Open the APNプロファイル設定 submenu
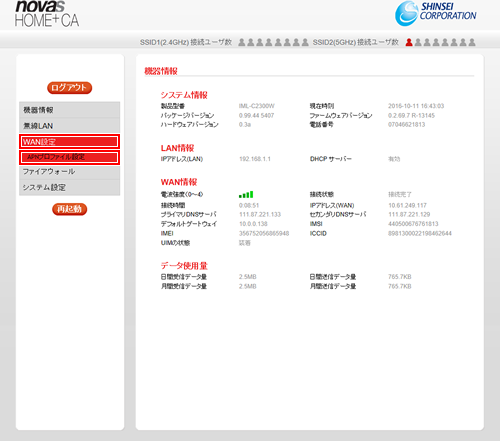This screenshot has height=441, width=500. point(69,157)
